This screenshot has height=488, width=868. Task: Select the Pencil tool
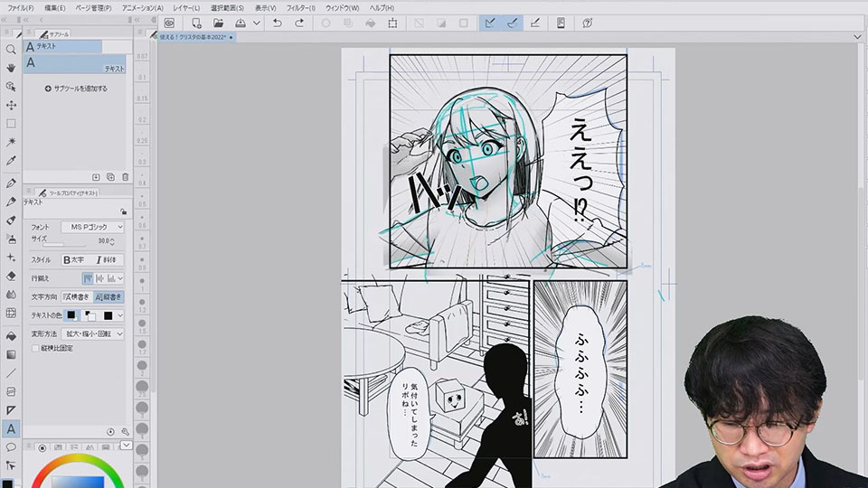pyautogui.click(x=11, y=202)
